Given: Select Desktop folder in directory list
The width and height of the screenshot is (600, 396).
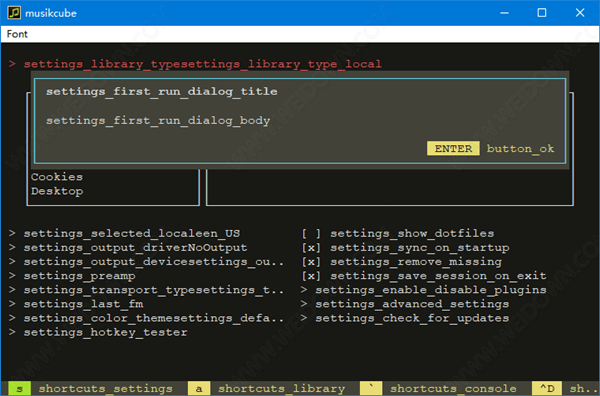Looking at the screenshot, I should [x=57, y=191].
